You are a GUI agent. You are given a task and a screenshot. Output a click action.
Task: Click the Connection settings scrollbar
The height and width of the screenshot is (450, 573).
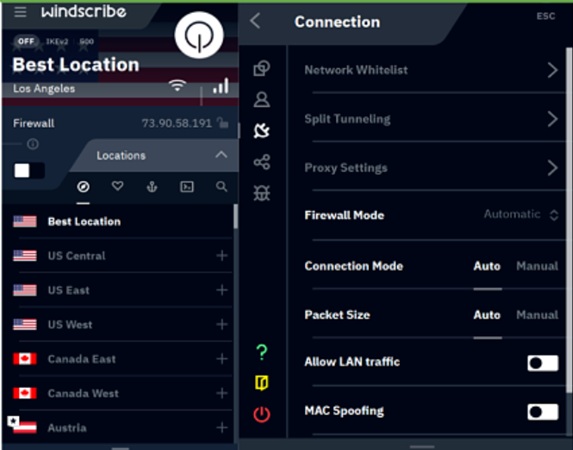point(569,219)
